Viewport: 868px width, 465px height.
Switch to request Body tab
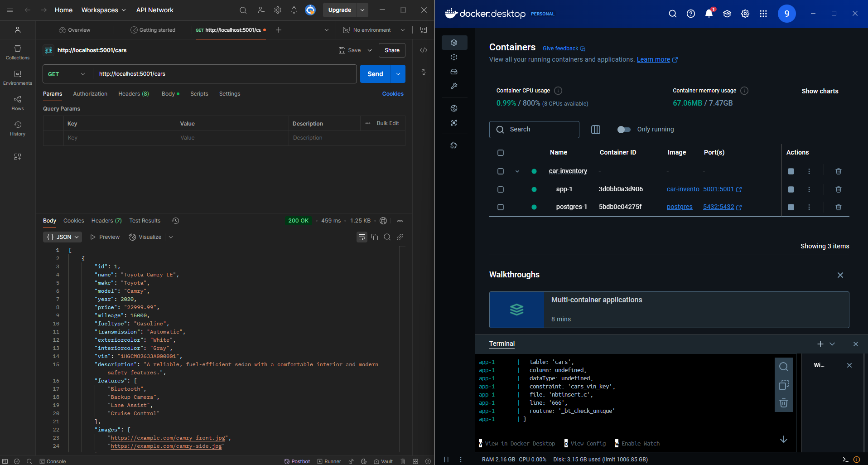pyautogui.click(x=170, y=94)
